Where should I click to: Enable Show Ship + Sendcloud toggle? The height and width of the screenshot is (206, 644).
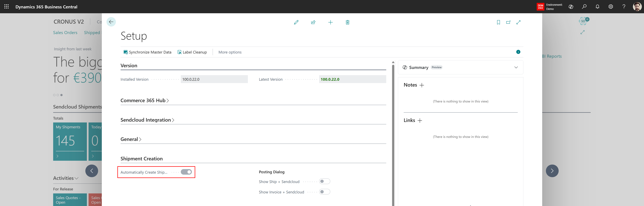(x=325, y=182)
